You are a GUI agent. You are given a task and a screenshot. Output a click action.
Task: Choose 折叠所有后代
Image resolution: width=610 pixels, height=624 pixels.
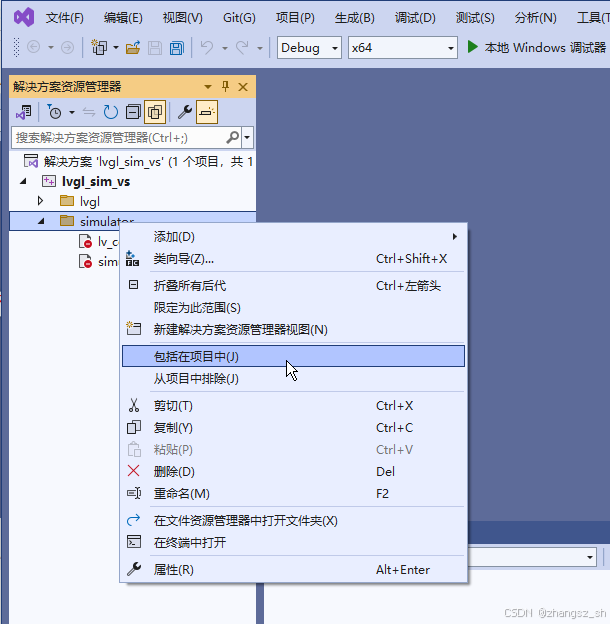(x=293, y=286)
